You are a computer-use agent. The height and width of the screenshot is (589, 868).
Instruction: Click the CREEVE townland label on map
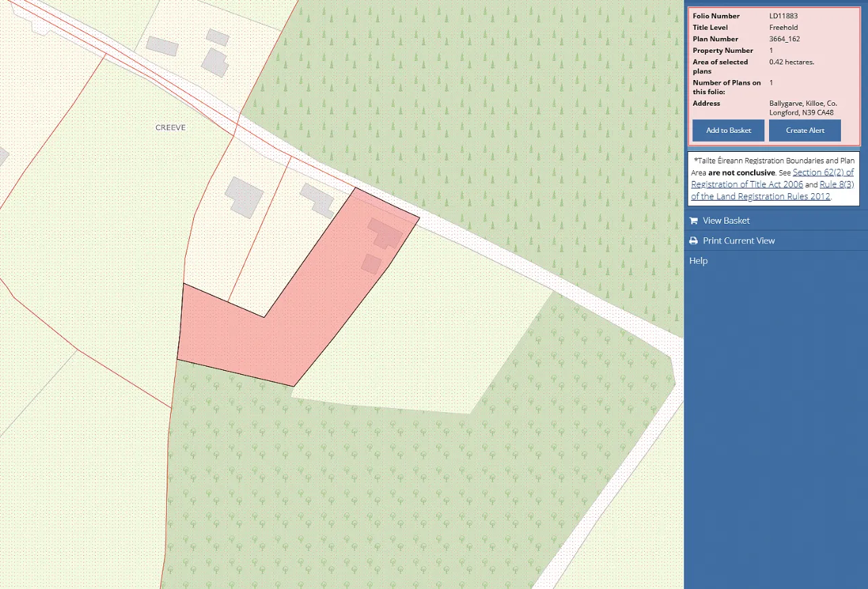170,127
